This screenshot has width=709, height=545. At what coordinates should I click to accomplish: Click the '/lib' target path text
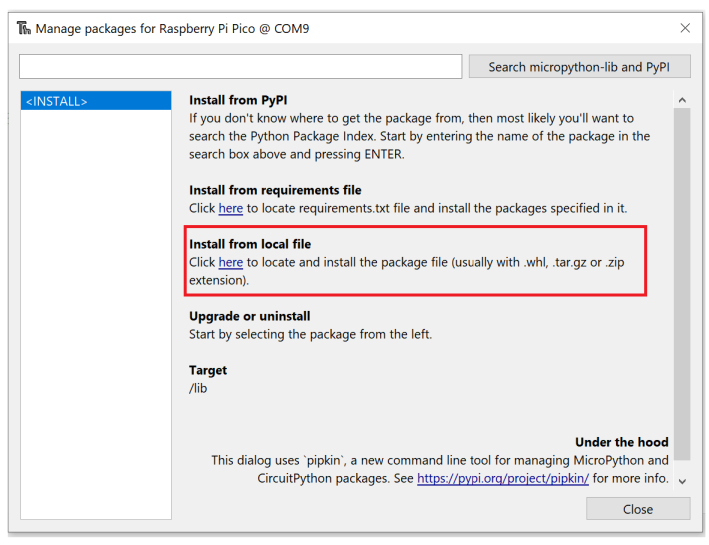coord(198,388)
